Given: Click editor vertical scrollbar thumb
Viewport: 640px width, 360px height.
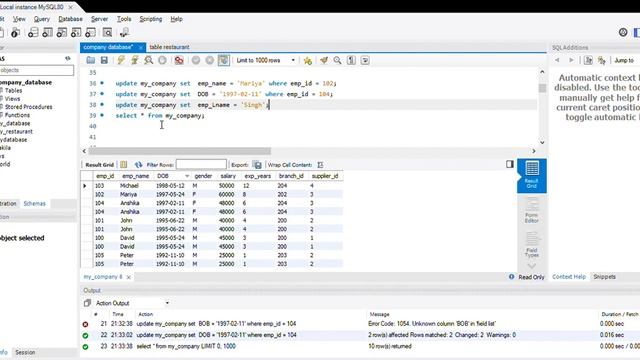Looking at the screenshot, I should (542, 88).
